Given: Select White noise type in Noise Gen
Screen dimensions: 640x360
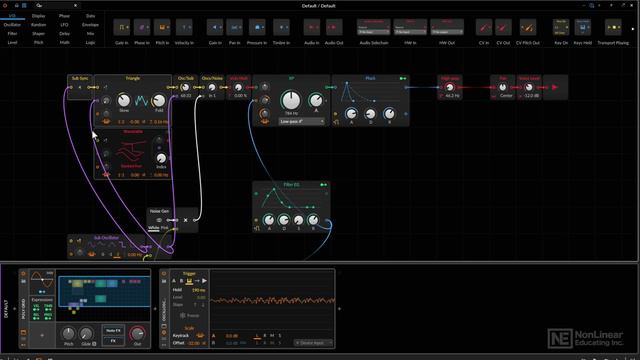Looking at the screenshot, I should [153, 228].
